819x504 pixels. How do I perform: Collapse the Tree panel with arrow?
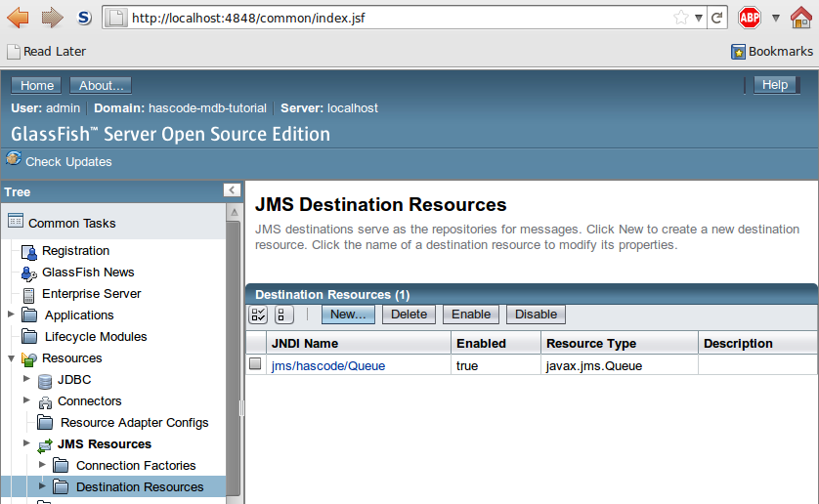(232, 190)
